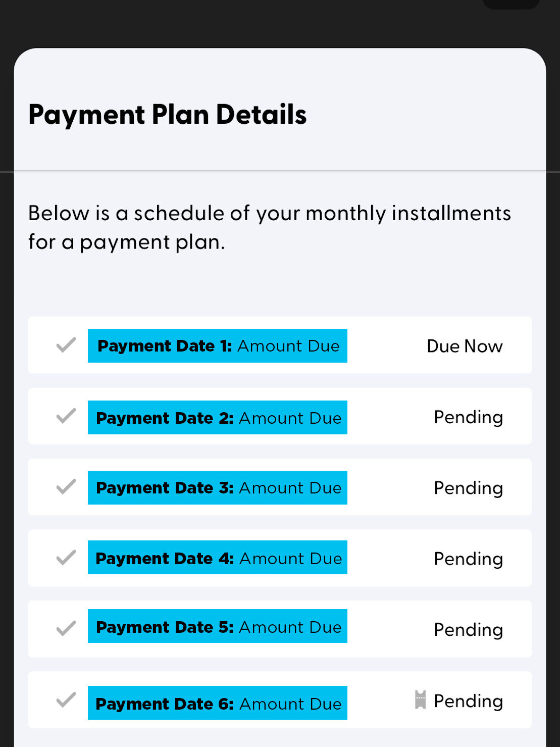Click the checkmark icon beside Payment Date 4
The image size is (560, 747).
66,558
